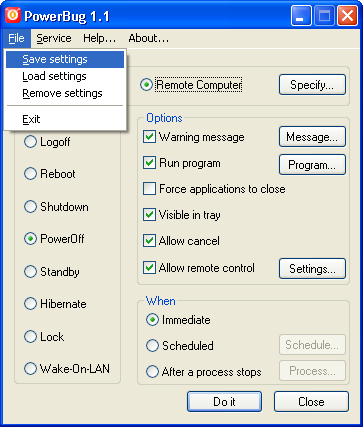Toggle the Visible in tray checkbox
The image size is (363, 427).
pyautogui.click(x=149, y=215)
